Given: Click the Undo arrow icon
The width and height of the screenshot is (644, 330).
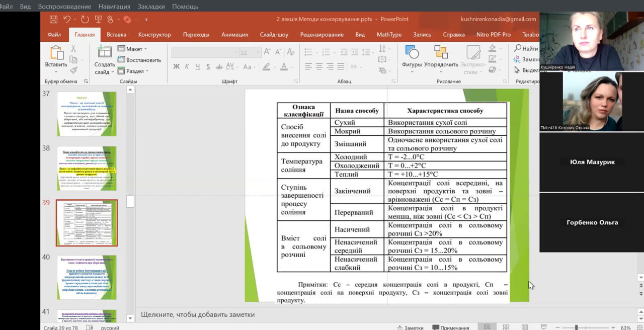Looking at the screenshot, I should pos(67,20).
